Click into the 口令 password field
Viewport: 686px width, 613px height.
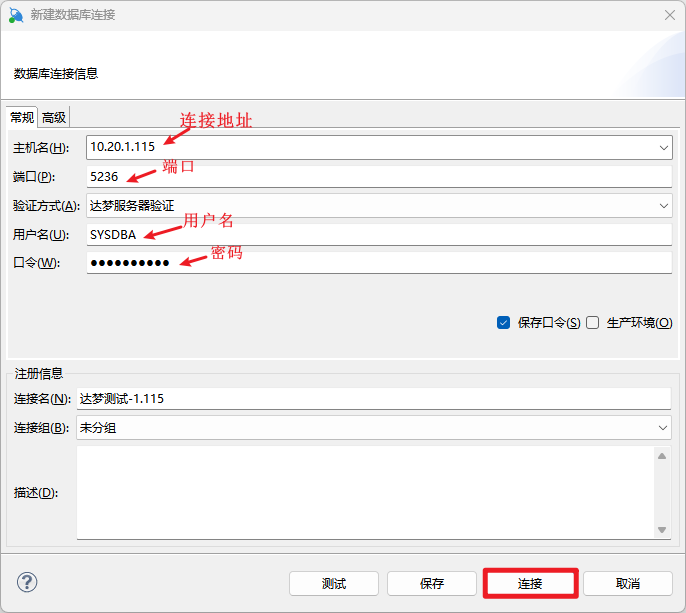379,263
